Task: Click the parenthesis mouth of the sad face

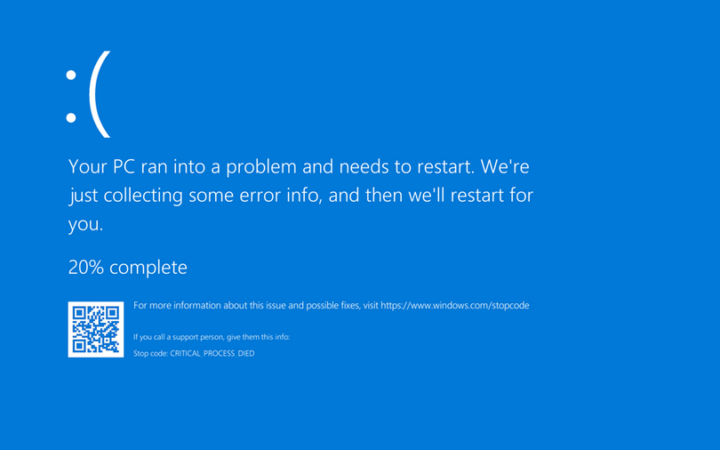Action: click(x=100, y=99)
